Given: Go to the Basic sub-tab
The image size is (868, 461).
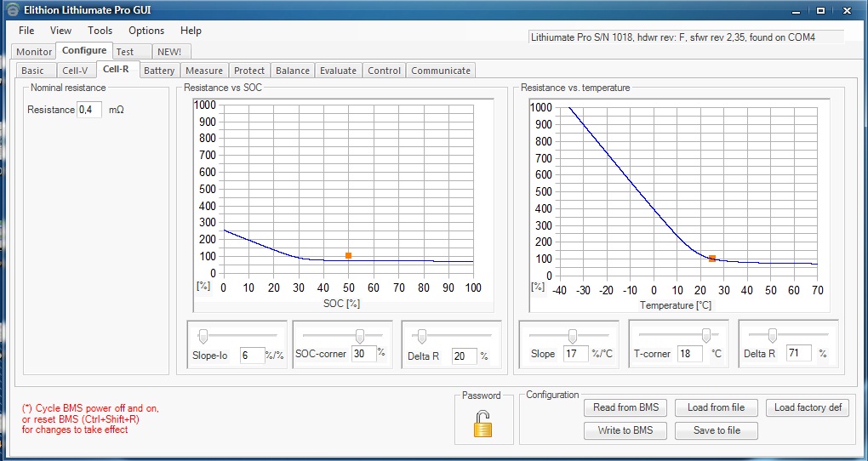Looking at the screenshot, I should pos(36,71).
